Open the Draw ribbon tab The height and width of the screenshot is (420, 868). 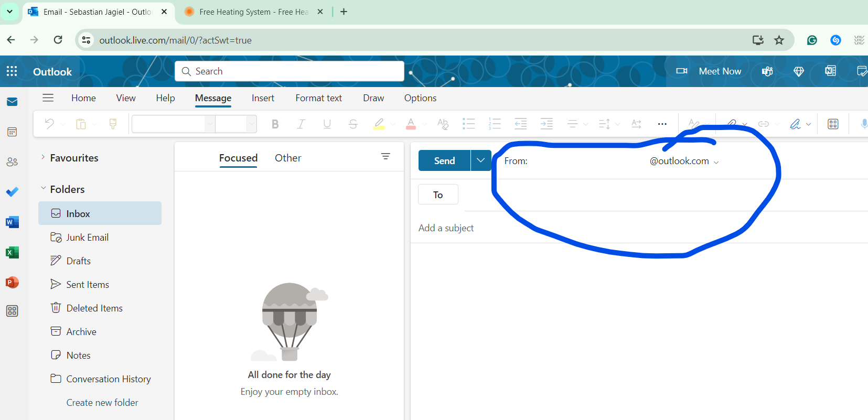click(x=373, y=98)
